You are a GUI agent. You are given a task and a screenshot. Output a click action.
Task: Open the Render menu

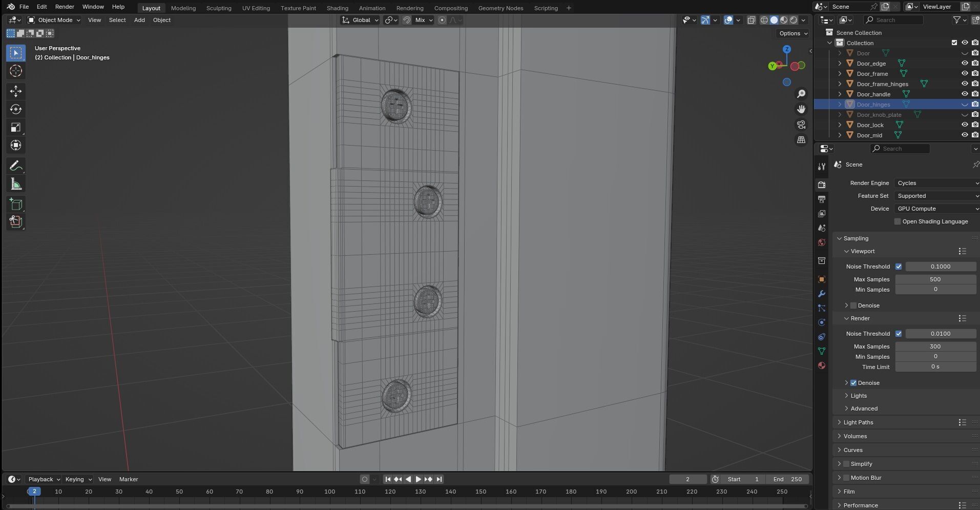click(65, 7)
